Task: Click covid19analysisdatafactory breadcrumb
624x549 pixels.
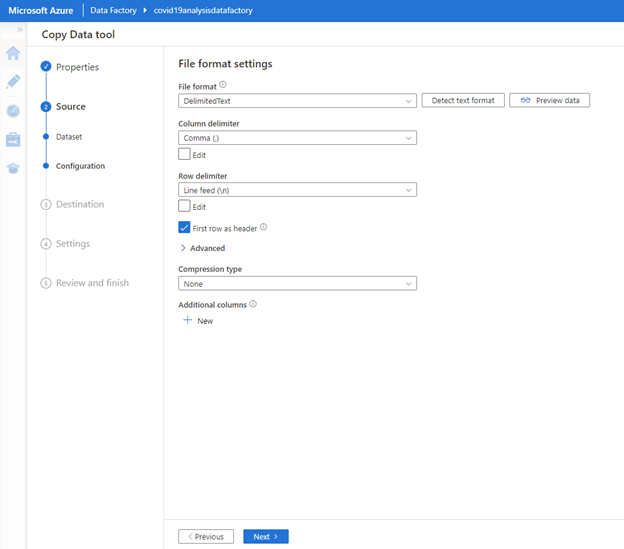Action: (203, 10)
